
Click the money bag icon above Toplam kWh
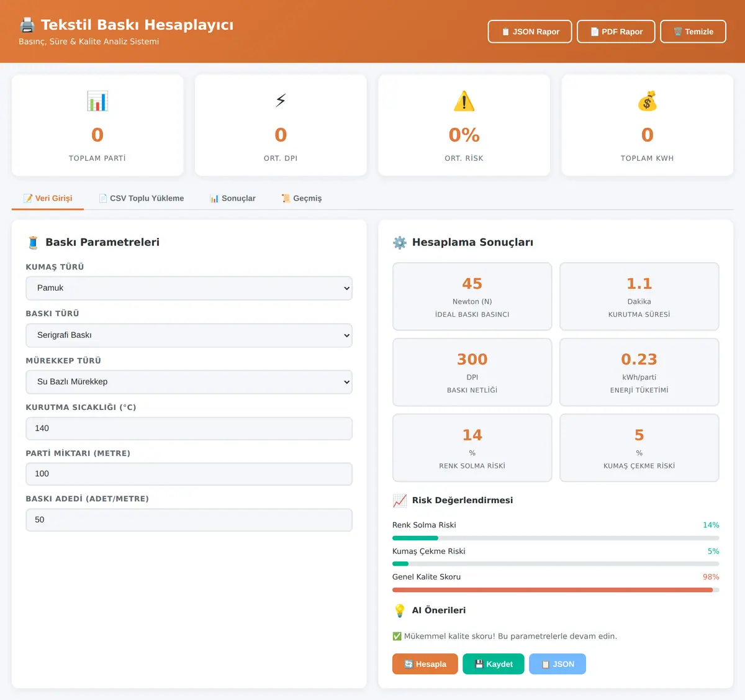tap(647, 101)
